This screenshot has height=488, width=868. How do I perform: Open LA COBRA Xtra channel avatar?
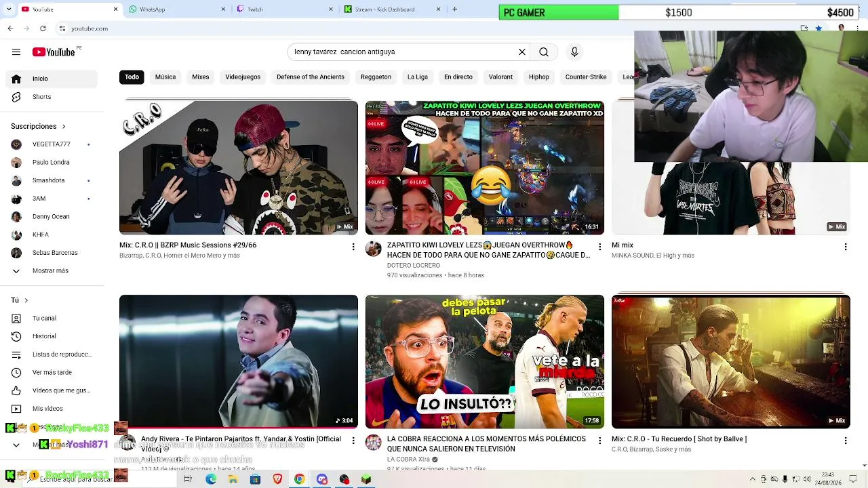[x=374, y=443]
